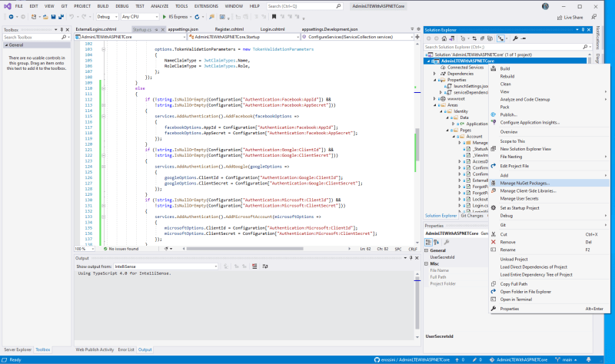Click the browser refresh icon beside IIS Express
Screen dimensions: 615x364
pyautogui.click(x=197, y=17)
